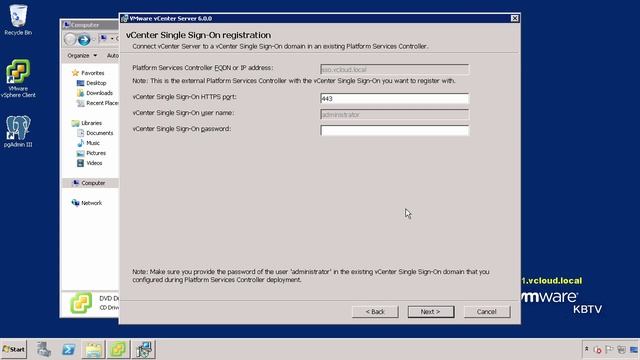Viewport: 640px width, 360px height.
Task: Click the Single Sign-On user name field
Action: (395, 114)
